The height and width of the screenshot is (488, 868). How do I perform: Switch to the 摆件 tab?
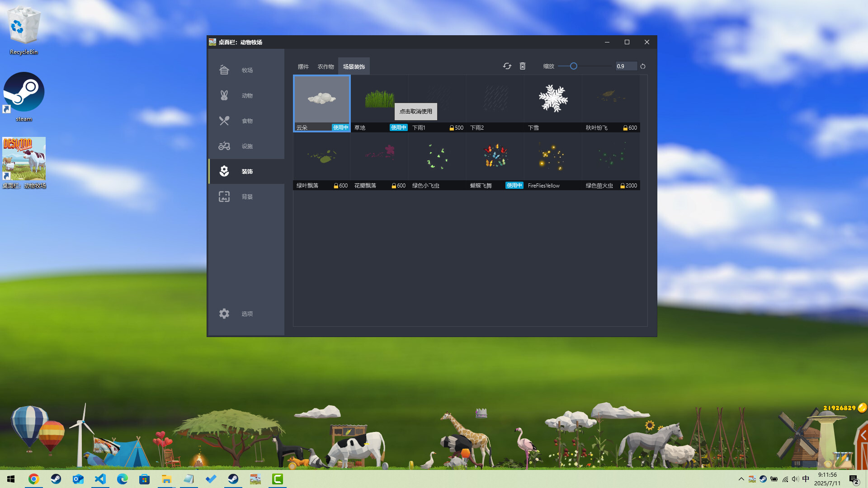pos(303,66)
